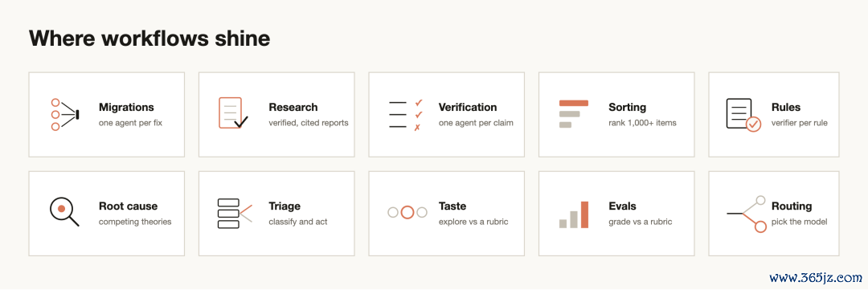
Task: Select the Sorting title
Action: pyautogui.click(x=627, y=108)
